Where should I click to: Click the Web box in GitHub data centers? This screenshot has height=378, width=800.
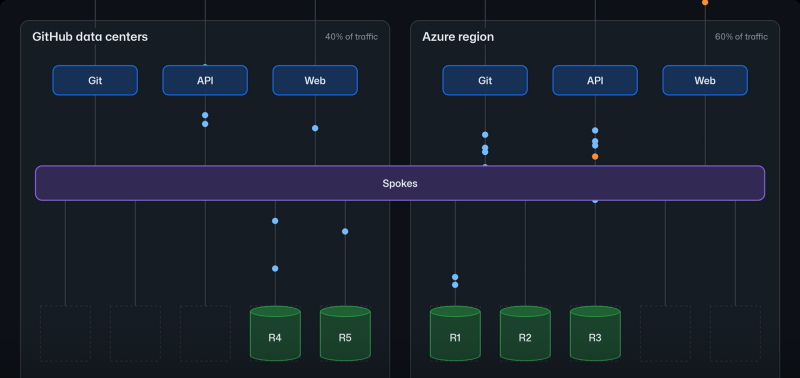coord(315,80)
